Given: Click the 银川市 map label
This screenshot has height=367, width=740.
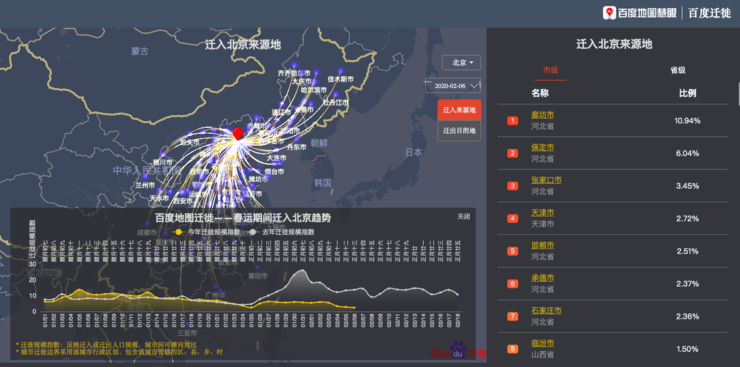Looking at the screenshot, I should (x=162, y=162).
